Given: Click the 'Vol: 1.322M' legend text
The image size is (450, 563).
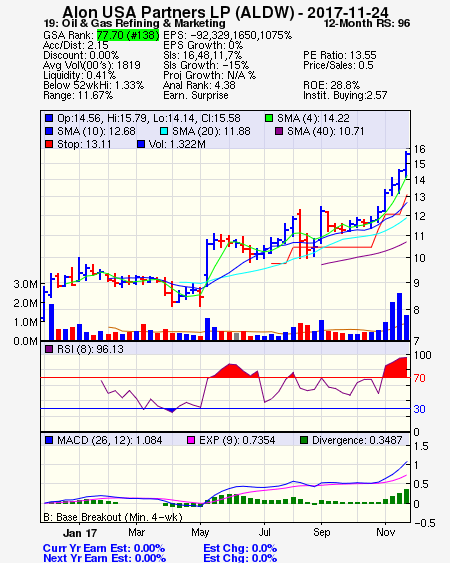Looking at the screenshot, I should (x=177, y=144).
